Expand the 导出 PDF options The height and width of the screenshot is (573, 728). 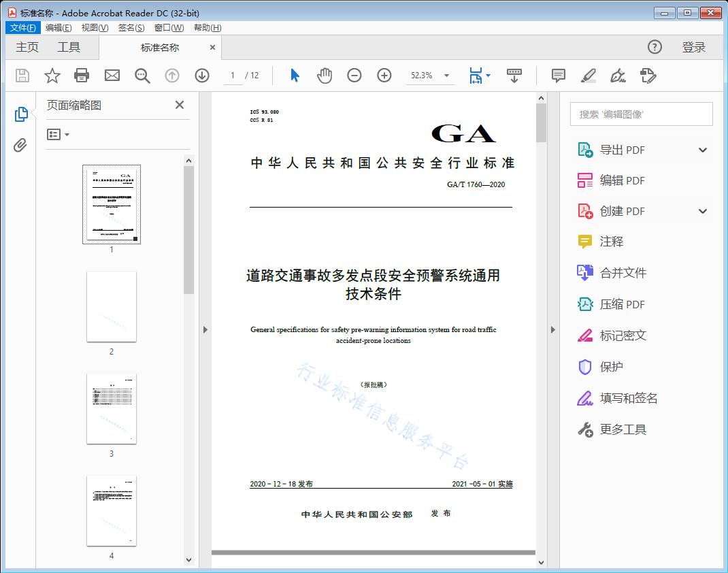pyautogui.click(x=703, y=150)
